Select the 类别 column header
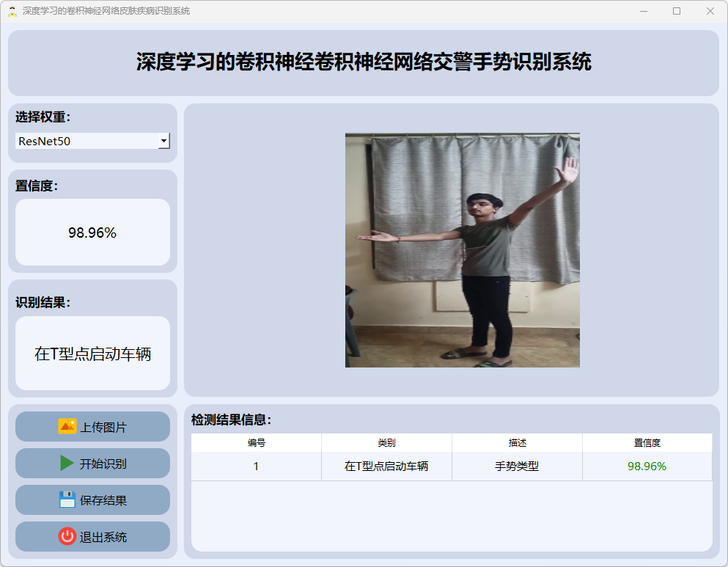 tap(386, 443)
